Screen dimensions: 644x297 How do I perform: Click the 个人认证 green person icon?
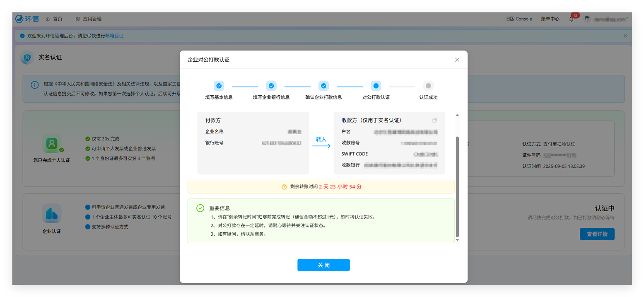(52, 144)
